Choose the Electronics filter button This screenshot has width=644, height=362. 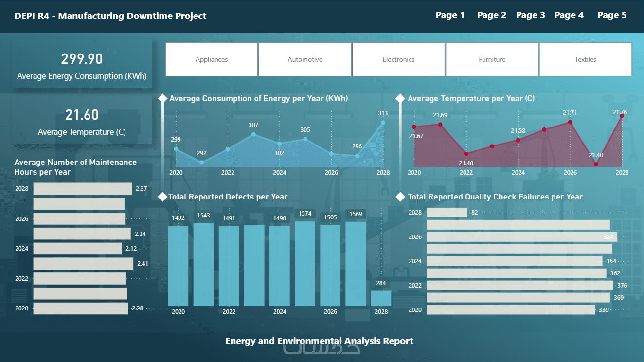click(x=398, y=59)
